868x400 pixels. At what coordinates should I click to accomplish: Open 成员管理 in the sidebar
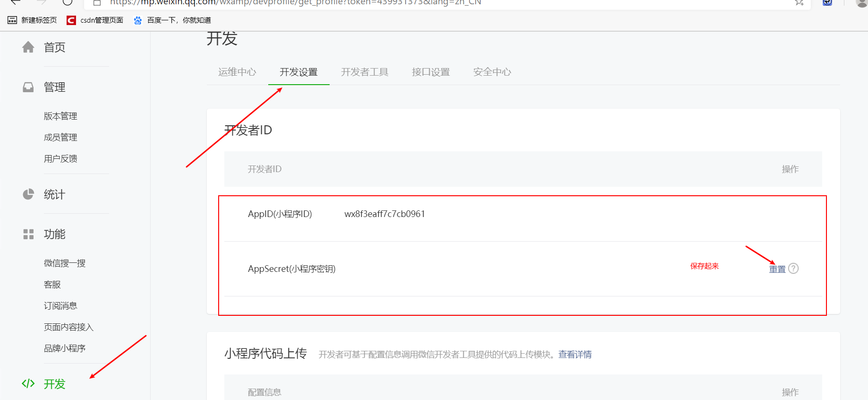60,138
